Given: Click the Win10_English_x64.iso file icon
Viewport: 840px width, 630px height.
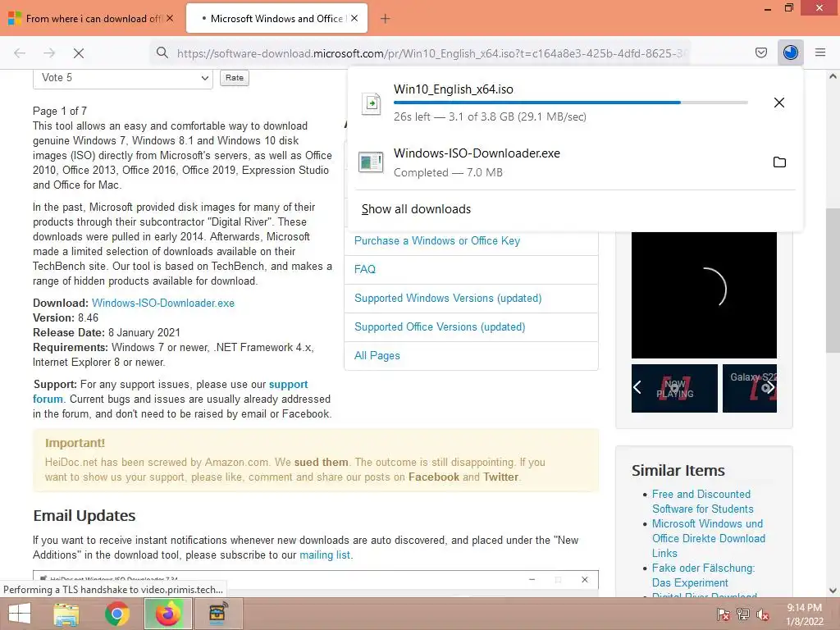Looking at the screenshot, I should [x=372, y=103].
